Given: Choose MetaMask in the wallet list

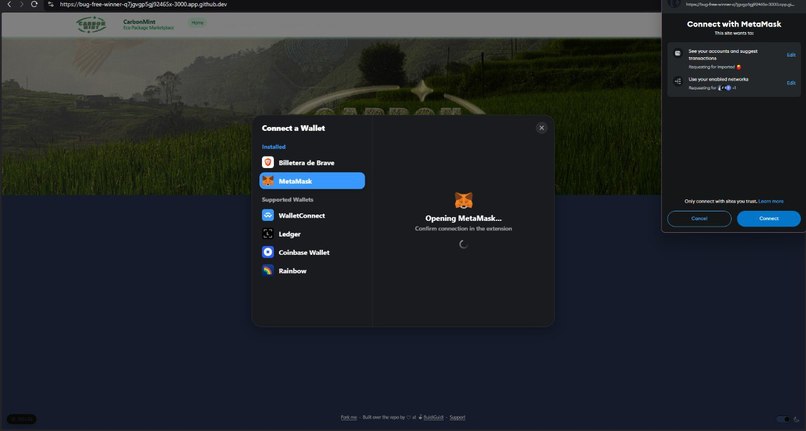Looking at the screenshot, I should coord(312,181).
